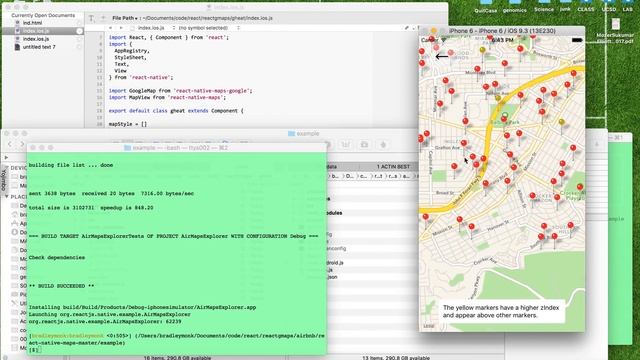Open the Yojimbo side tab

pos(3,180)
